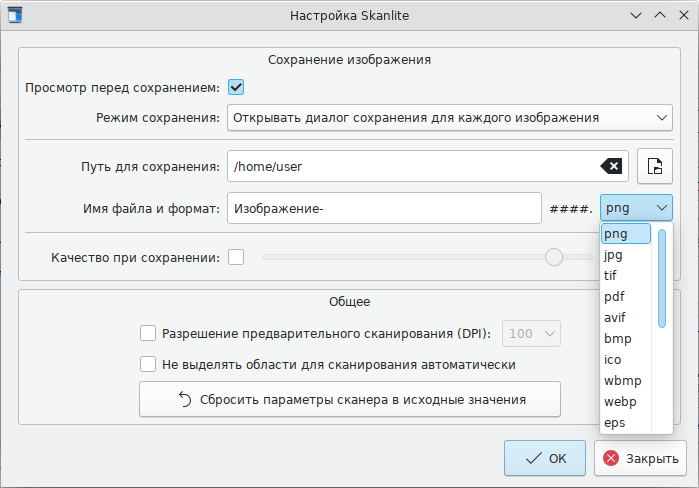Viewport: 699px width, 488px height.
Task: Enable Разрешение предварительного сканирования (DPI) checkbox
Action: 148,333
